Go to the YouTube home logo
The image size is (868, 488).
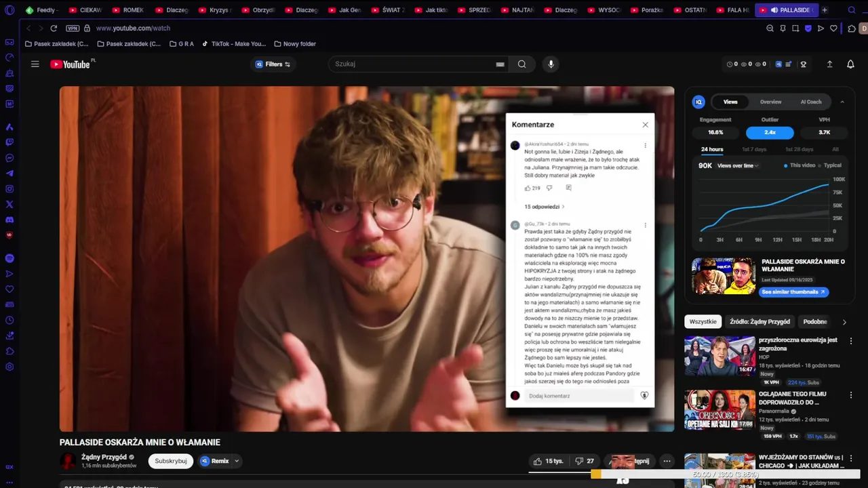(70, 64)
